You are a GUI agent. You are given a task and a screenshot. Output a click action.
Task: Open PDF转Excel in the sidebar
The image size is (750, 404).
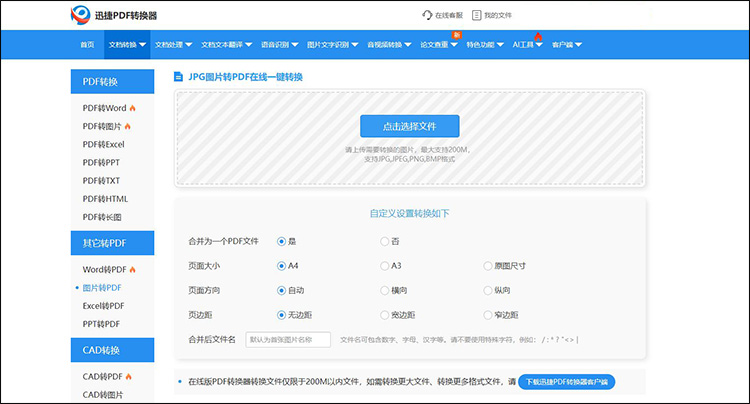[x=103, y=144]
